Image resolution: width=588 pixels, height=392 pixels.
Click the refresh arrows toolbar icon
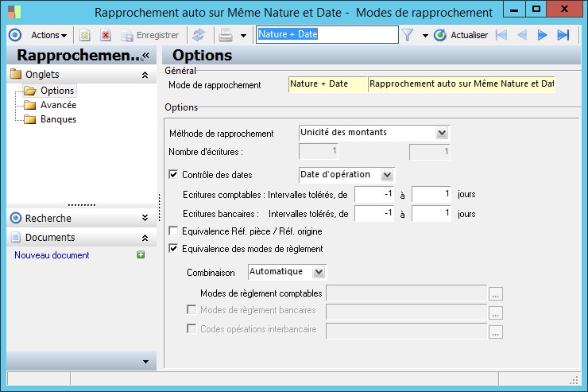click(198, 35)
